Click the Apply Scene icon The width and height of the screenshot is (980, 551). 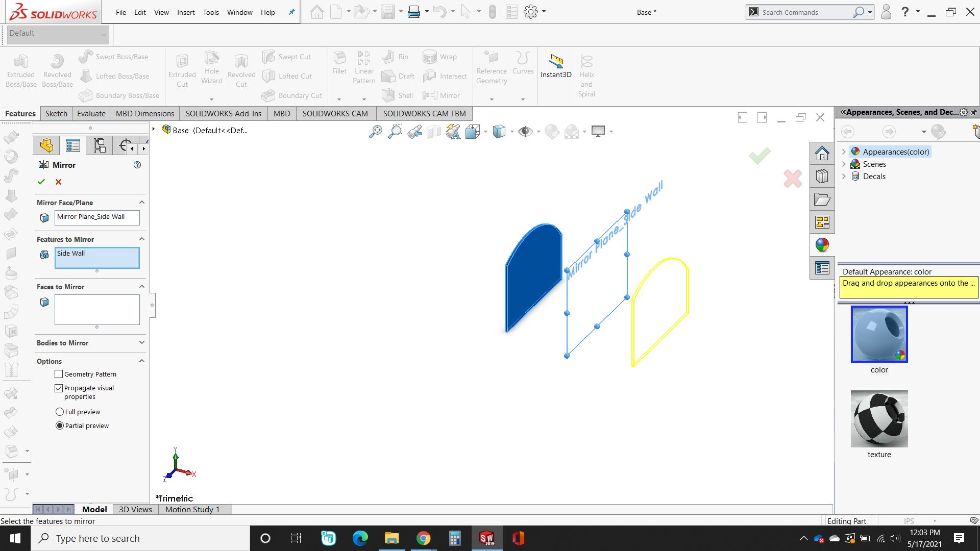coord(572,132)
